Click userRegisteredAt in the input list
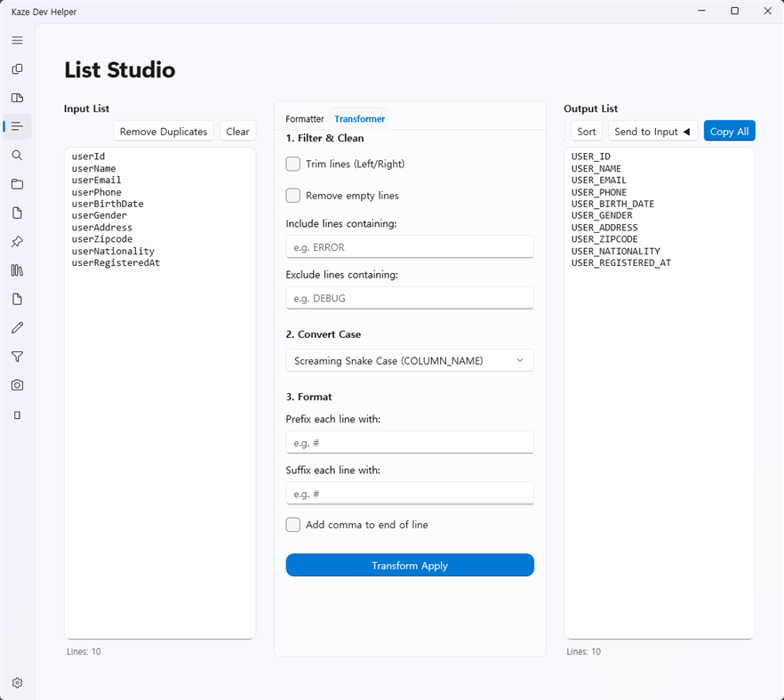Image resolution: width=784 pixels, height=700 pixels. 116,262
